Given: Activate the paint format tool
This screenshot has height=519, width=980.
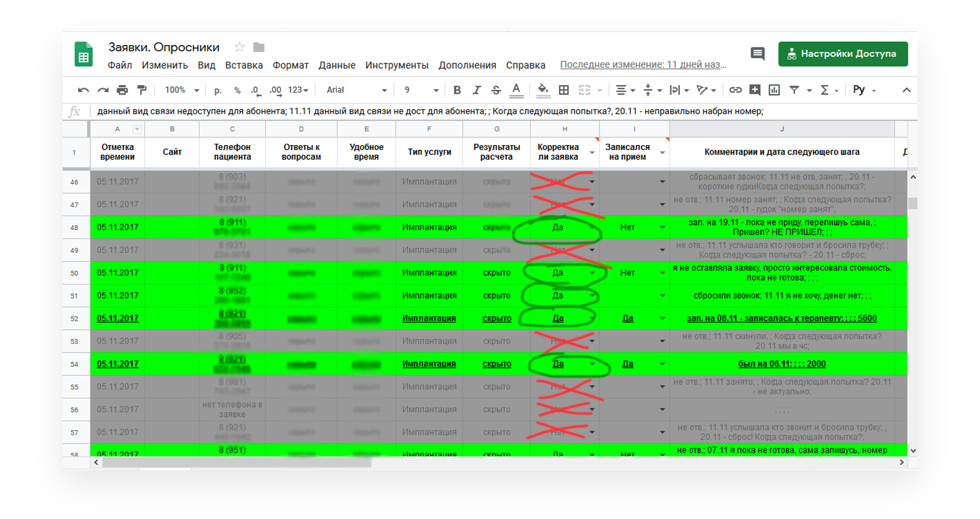Looking at the screenshot, I should tap(142, 90).
